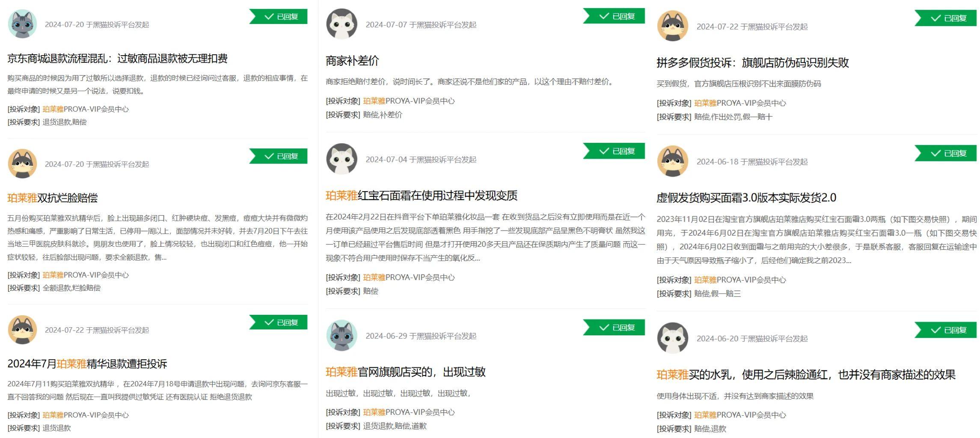Click description starting 五月份购买珀莱雅双抗精华后
Screen dimensions: 980x438
coord(157,237)
